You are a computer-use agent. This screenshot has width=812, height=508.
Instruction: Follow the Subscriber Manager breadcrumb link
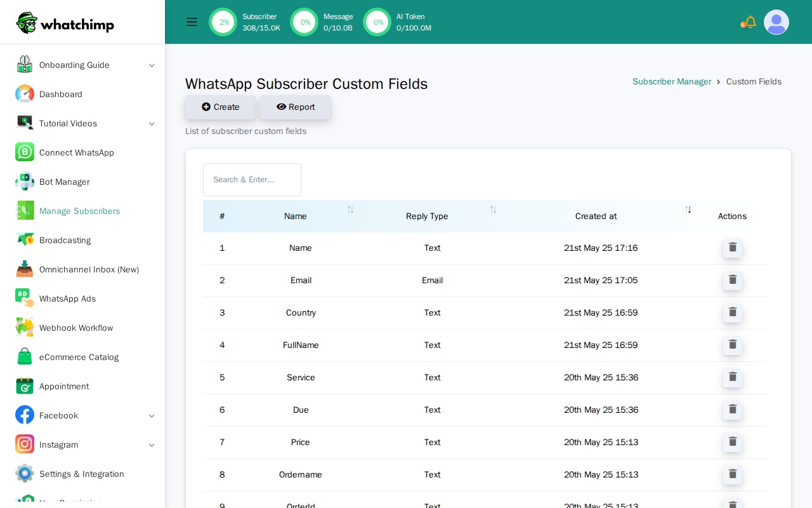pos(672,82)
